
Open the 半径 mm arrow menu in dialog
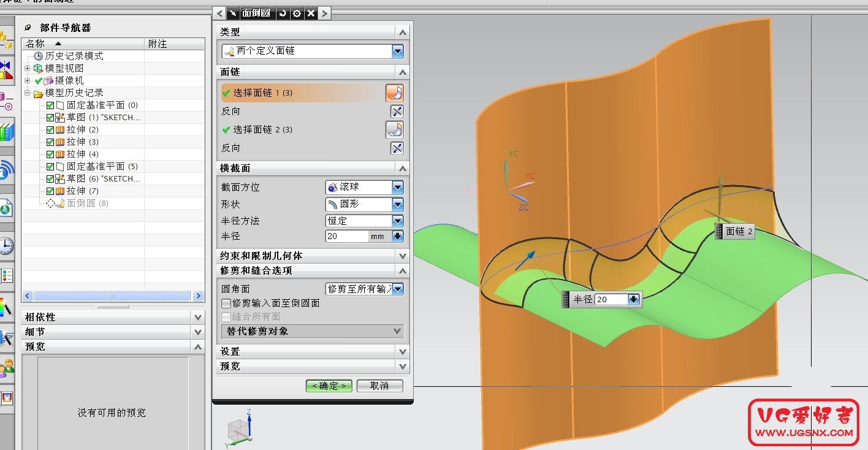(397, 236)
